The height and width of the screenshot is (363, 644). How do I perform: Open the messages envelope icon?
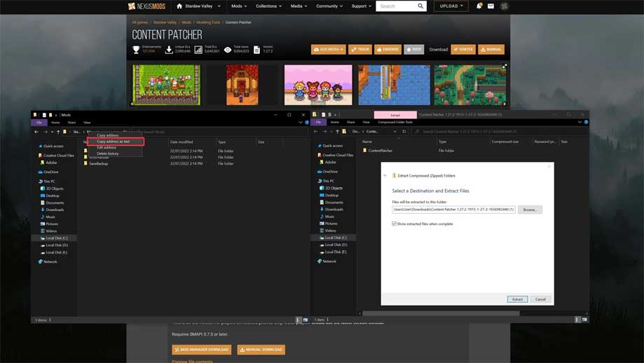[x=491, y=6]
